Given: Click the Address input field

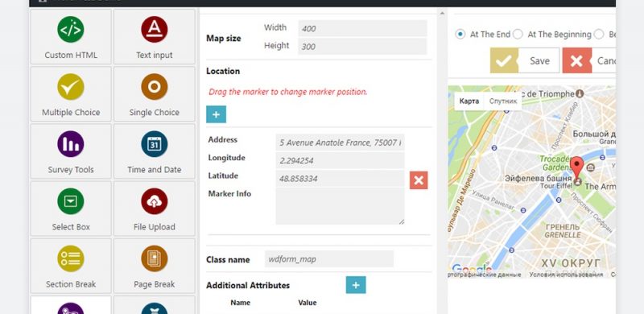Looking at the screenshot, I should click(340, 143).
